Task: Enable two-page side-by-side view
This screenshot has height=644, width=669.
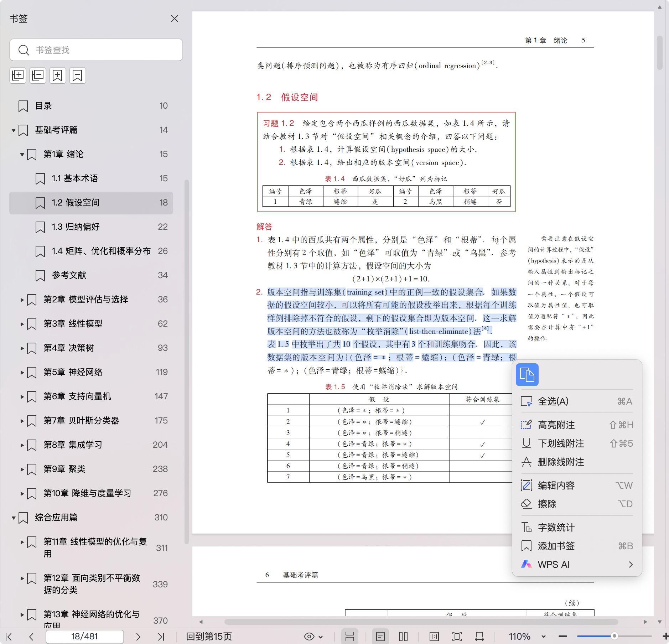Action: (403, 637)
